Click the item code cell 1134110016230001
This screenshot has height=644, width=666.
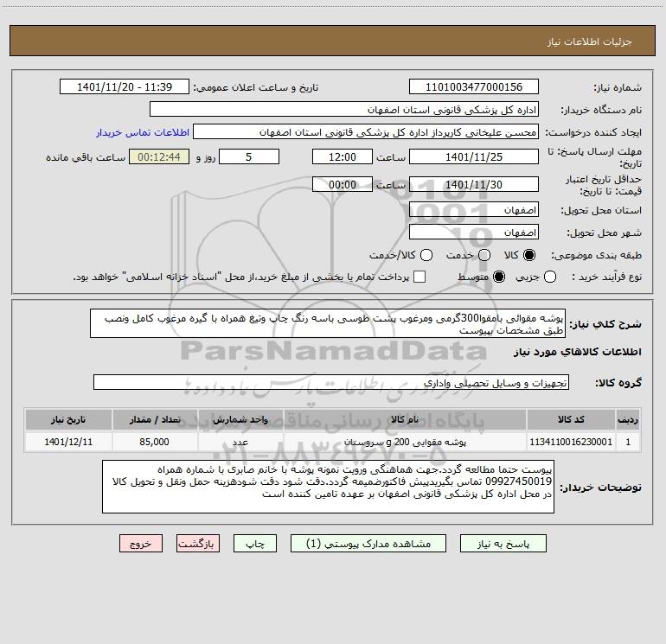click(x=571, y=442)
